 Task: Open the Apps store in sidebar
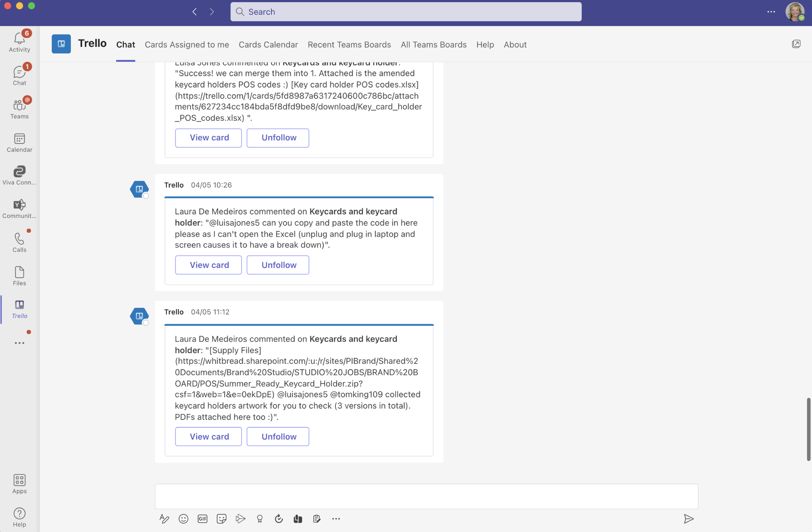[x=19, y=484]
